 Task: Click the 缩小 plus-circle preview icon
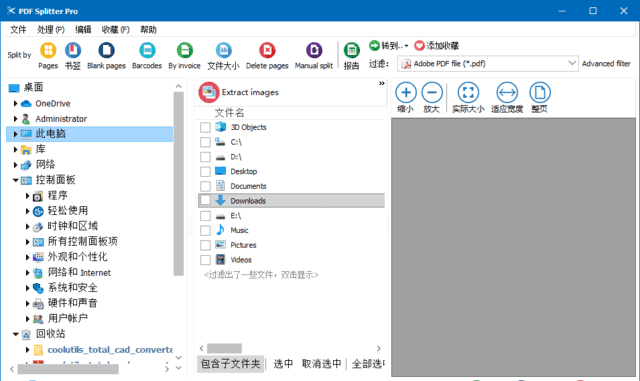click(x=406, y=93)
